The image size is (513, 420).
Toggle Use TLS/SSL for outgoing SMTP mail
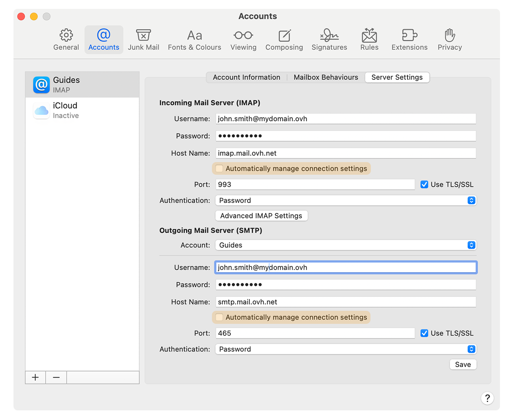pos(424,333)
